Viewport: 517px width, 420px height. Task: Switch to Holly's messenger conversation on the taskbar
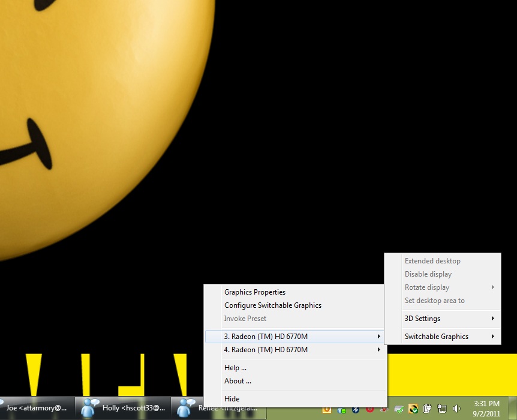[x=123, y=408]
